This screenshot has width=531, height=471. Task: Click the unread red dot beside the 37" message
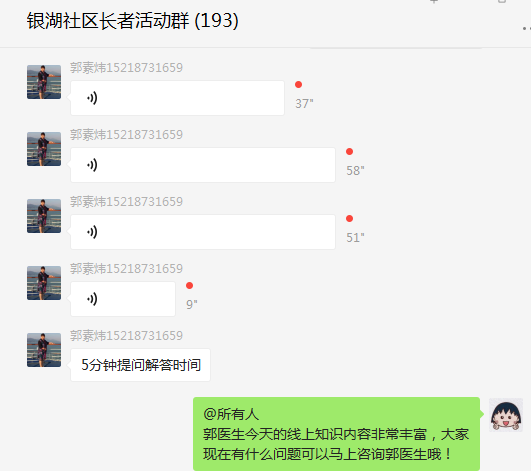click(298, 85)
